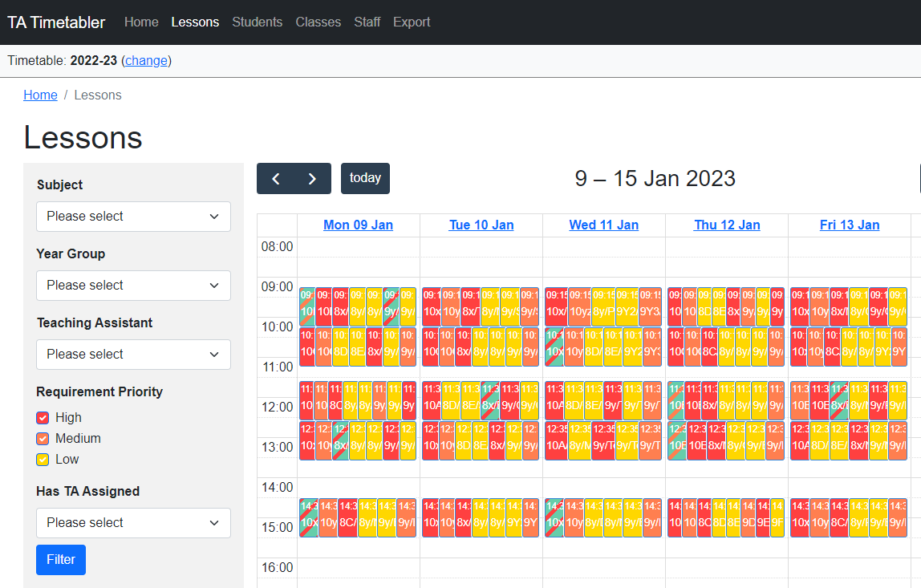921x588 pixels.
Task: Open Wednesday's first 14:30 teal-striped lesson
Action: click(551, 517)
